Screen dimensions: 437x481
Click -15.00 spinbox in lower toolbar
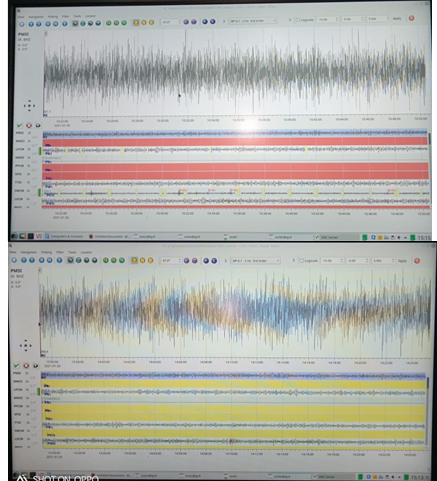pyautogui.click(x=331, y=261)
